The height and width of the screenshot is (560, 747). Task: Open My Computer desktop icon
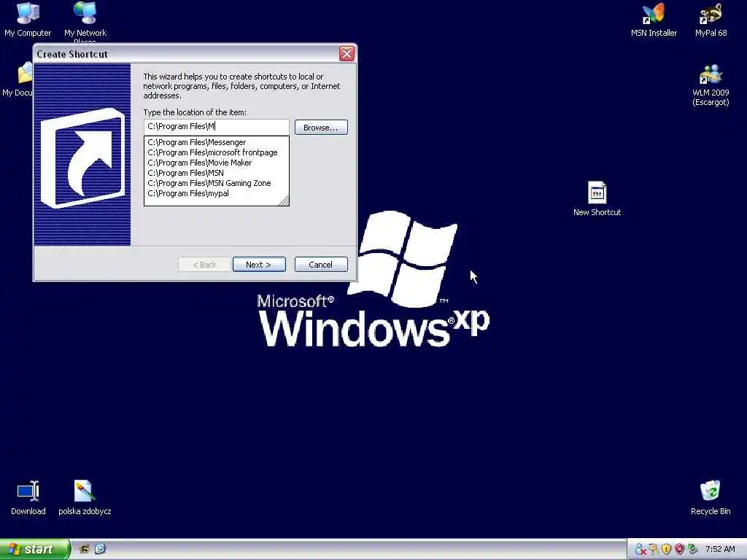(x=28, y=19)
